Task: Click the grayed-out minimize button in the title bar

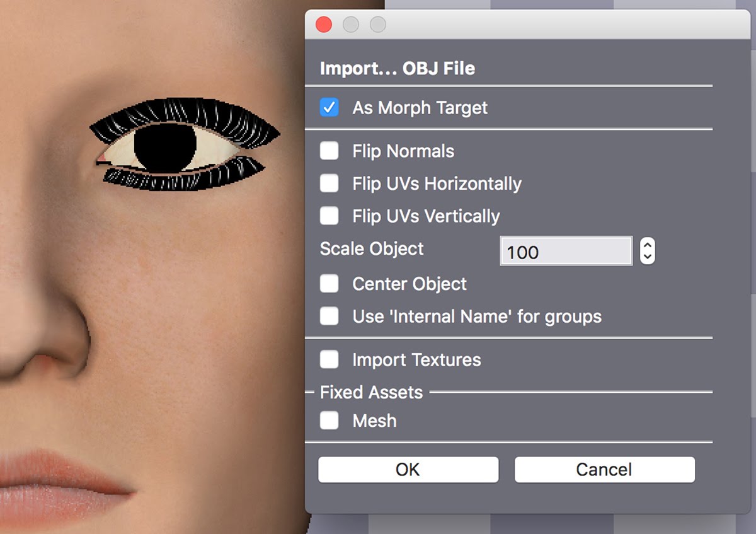Action: coord(350,25)
